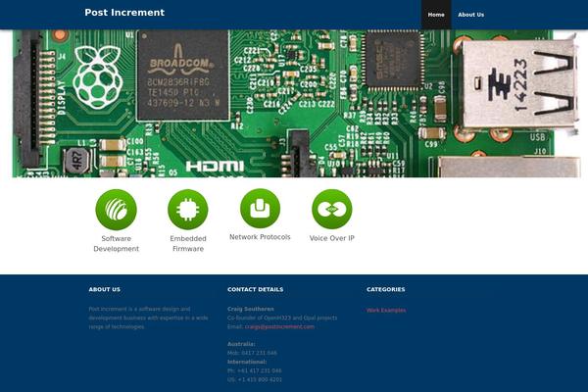
Task: Click the Network Protocols plug icon
Action: [260, 208]
